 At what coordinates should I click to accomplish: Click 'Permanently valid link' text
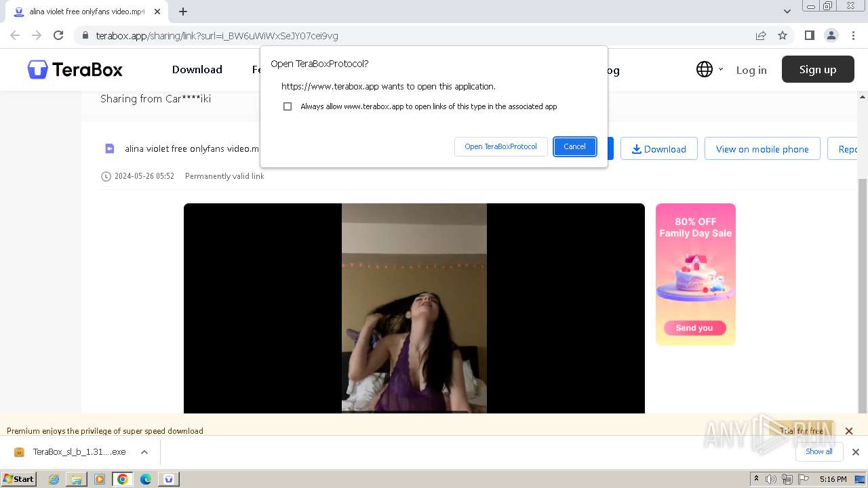coord(224,176)
